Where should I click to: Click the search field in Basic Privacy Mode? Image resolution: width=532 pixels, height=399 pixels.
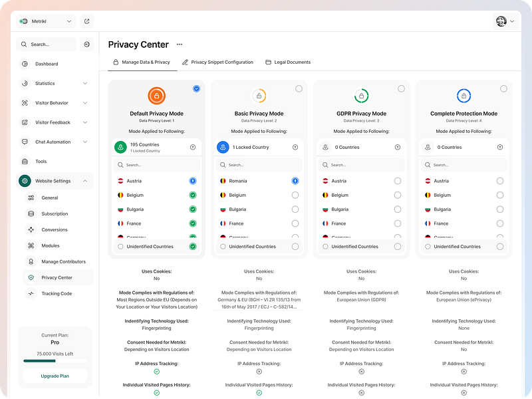(x=259, y=165)
